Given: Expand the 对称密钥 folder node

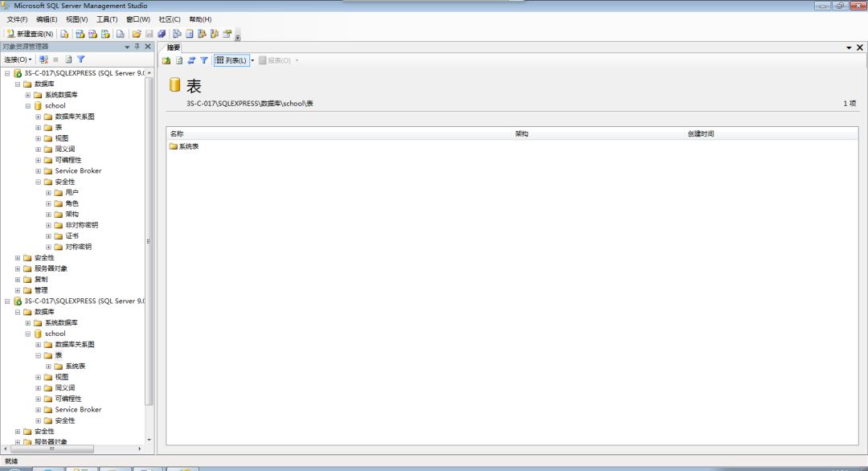Looking at the screenshot, I should [48, 247].
